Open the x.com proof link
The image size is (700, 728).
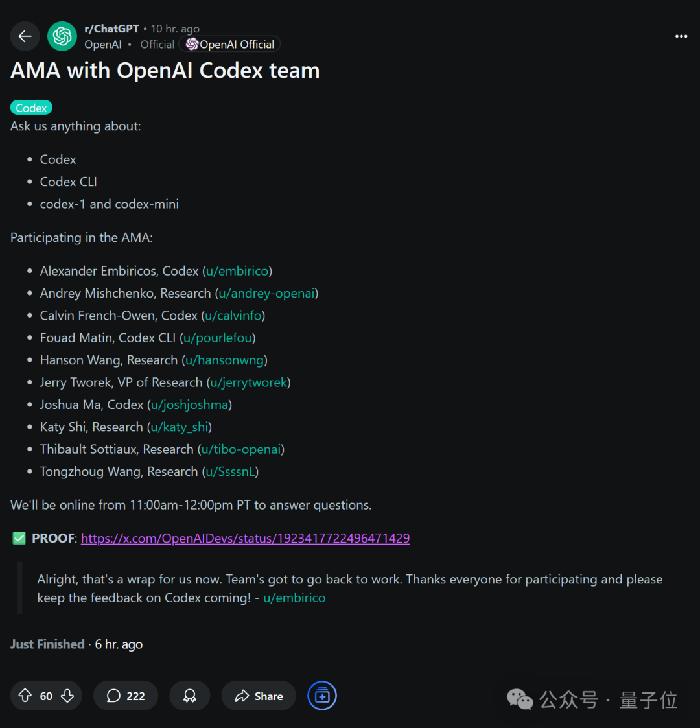click(245, 538)
